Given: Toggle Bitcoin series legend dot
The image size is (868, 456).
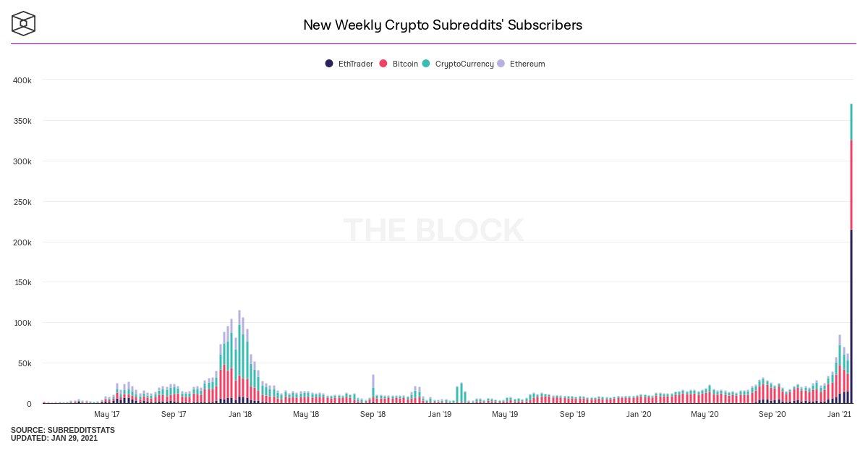Looking at the screenshot, I should (383, 64).
